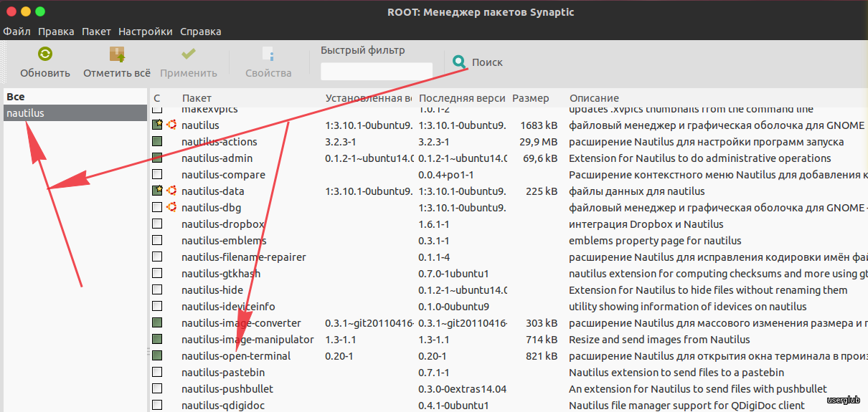
Task: Mark checkbox for nautilus-filename-repairer
Action: 157,257
